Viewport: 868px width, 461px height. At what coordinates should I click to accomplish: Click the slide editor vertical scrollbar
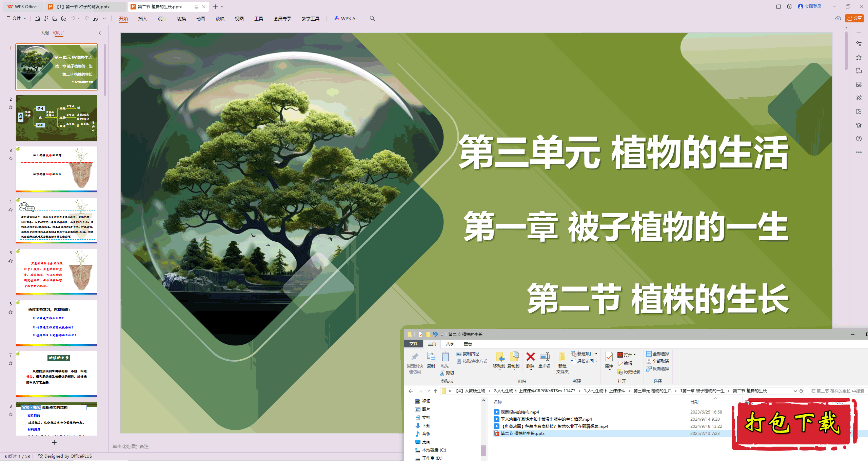(846, 51)
